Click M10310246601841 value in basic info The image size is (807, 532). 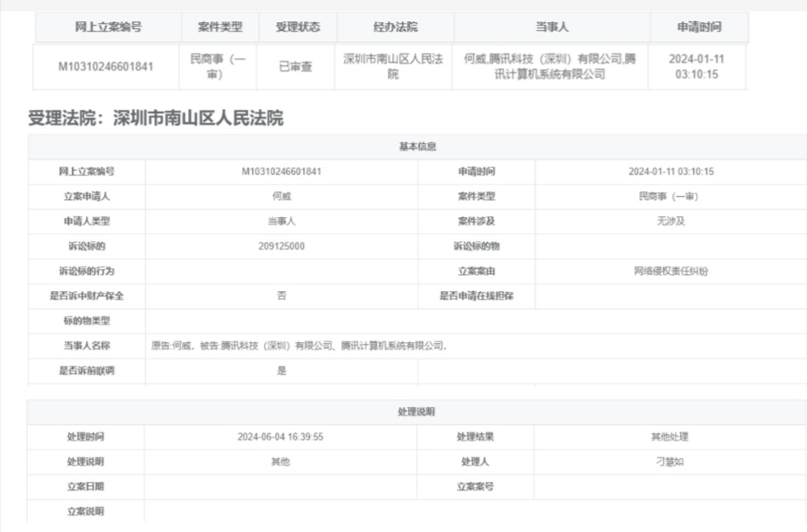(x=282, y=171)
